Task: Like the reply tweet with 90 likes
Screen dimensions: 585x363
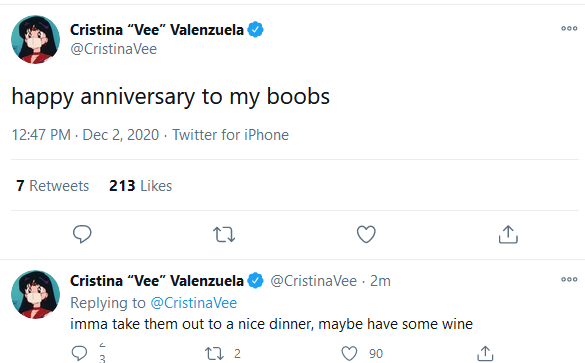Action: pos(349,353)
